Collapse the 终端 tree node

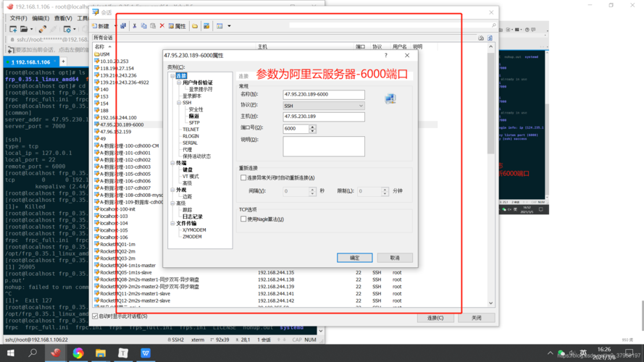[172, 163]
